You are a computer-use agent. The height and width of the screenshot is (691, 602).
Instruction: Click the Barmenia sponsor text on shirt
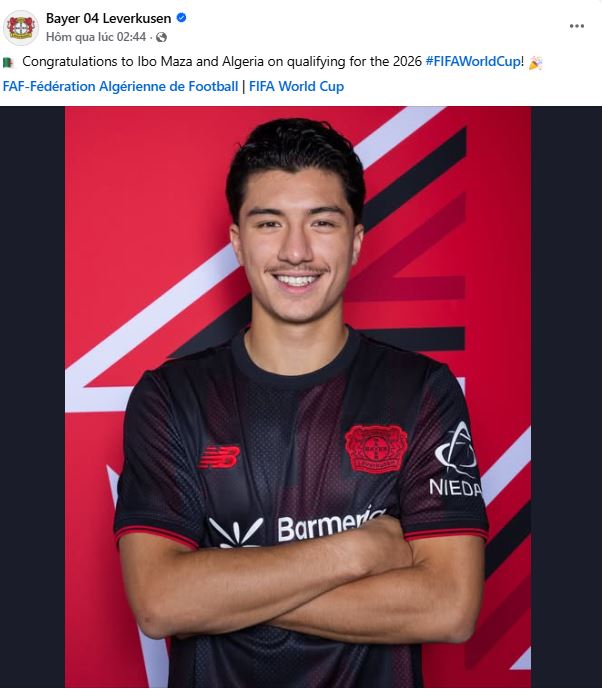[x=331, y=524]
